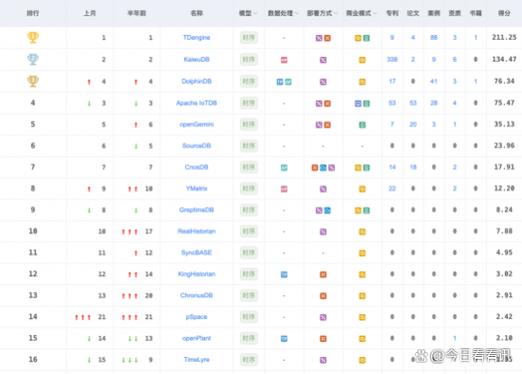Click TDengine's score 211.25
This screenshot has width=522, height=374.
(504, 37)
